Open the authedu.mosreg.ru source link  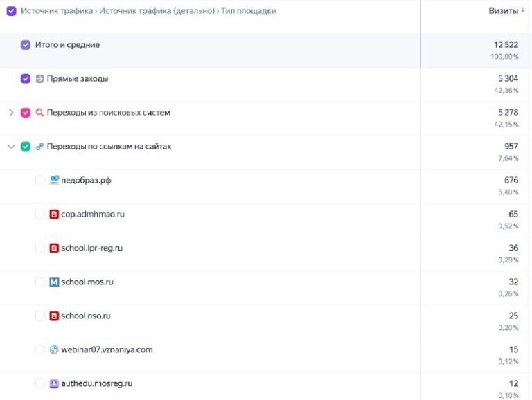click(x=97, y=383)
